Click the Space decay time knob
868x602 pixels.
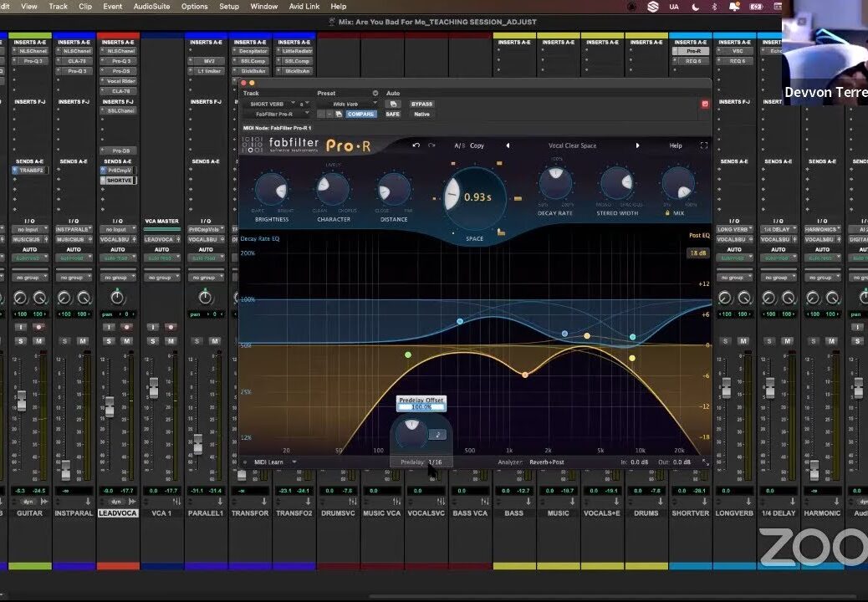click(x=475, y=197)
